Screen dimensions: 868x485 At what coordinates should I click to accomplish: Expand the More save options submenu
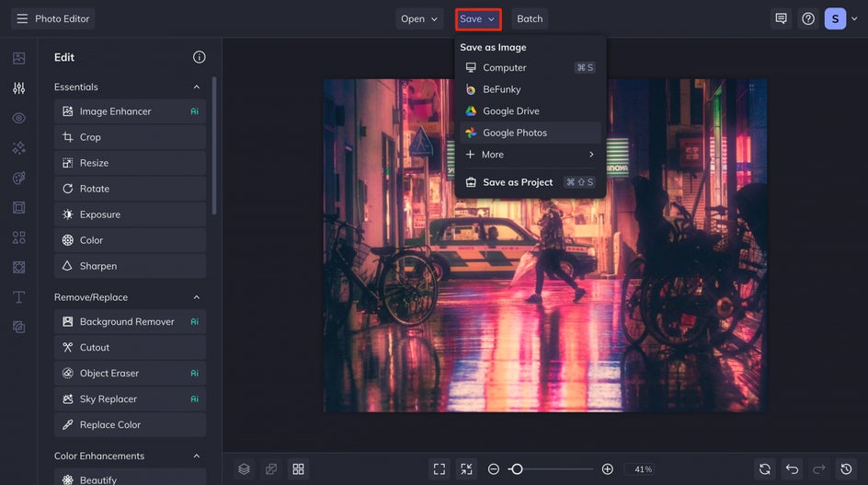tap(530, 155)
